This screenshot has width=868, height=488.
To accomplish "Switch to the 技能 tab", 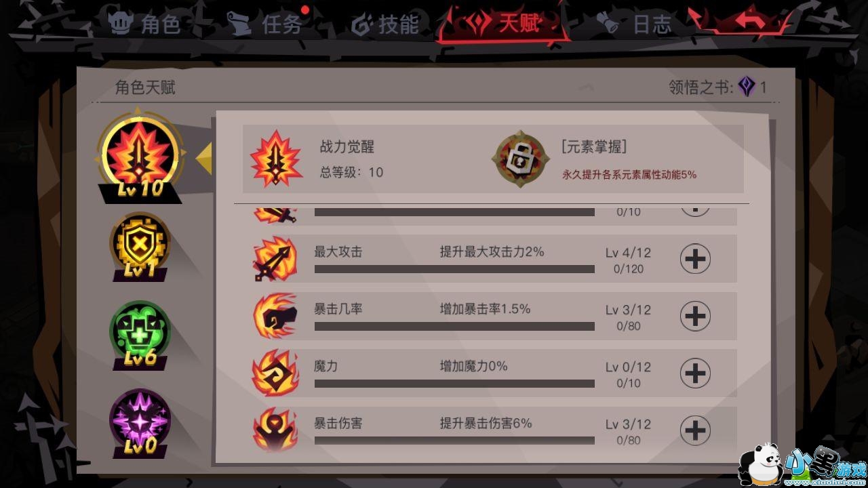I will (386, 24).
